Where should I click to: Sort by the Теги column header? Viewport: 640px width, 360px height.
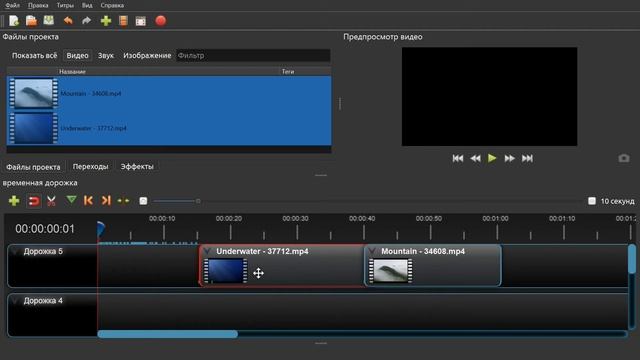pos(288,71)
